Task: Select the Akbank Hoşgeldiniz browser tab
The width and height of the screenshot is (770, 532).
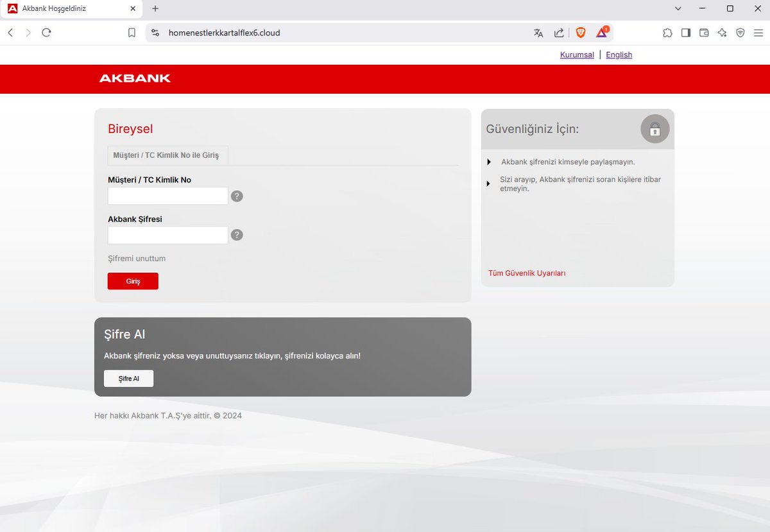Action: [72, 9]
